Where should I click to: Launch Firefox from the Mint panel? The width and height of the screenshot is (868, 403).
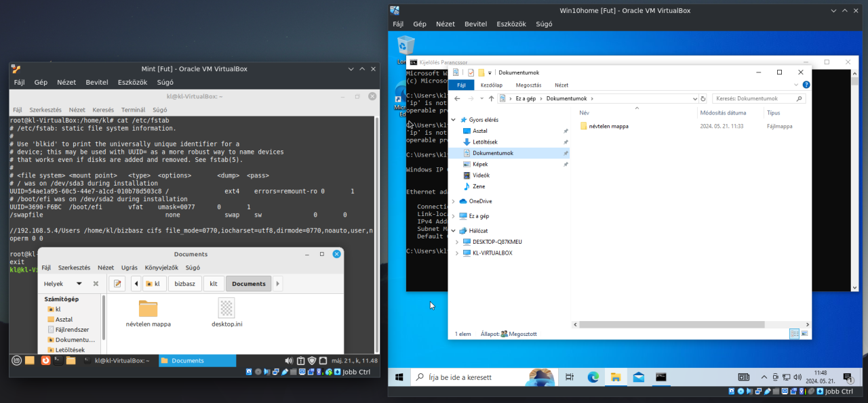coord(45,360)
